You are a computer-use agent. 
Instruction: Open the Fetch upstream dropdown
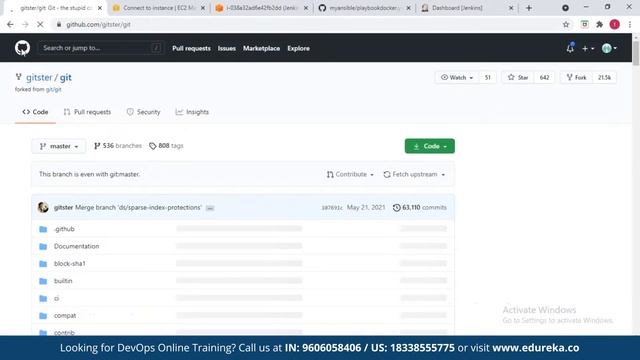coord(414,174)
